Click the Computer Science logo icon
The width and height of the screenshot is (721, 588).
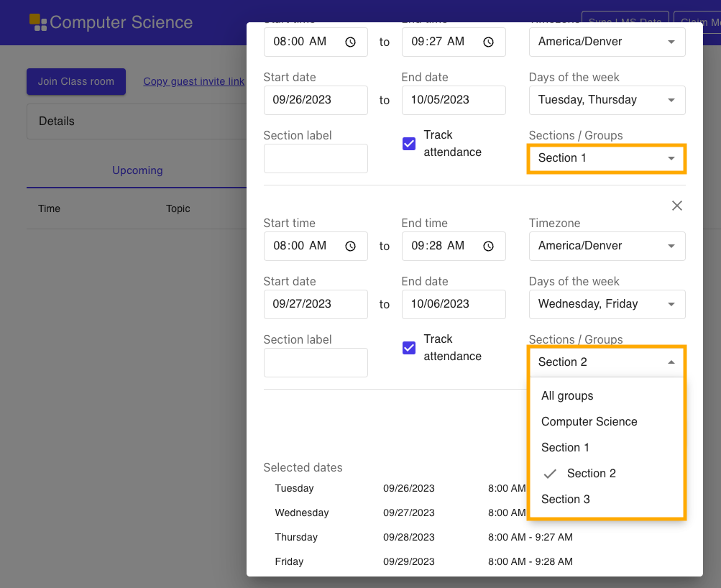click(38, 22)
